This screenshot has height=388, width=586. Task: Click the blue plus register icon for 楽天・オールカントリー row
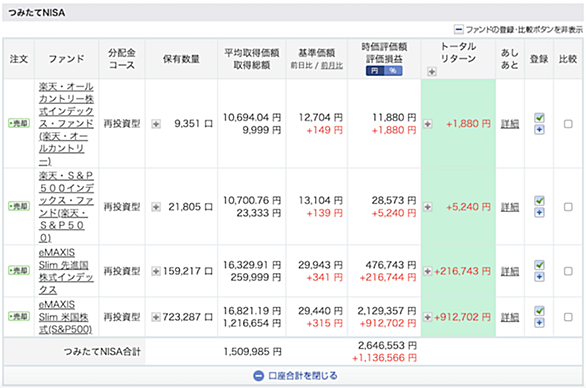tap(539, 130)
